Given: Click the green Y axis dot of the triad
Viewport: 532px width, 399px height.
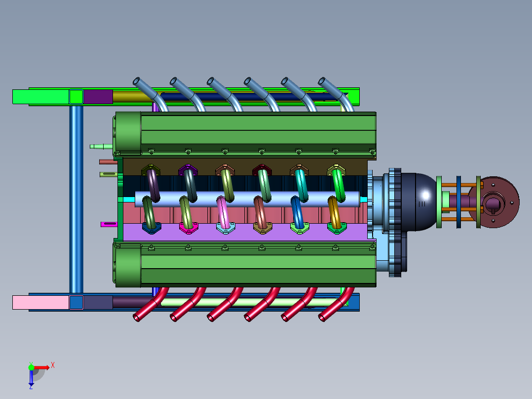Looking at the screenshot, I should click(31, 367).
